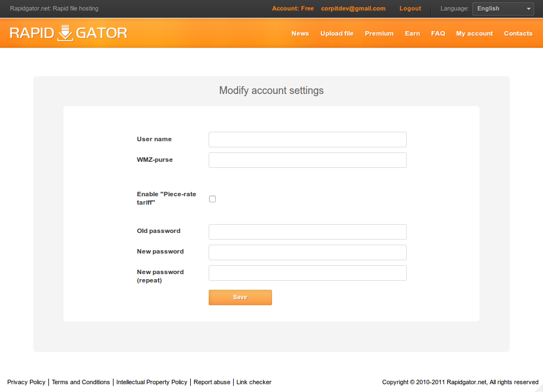
Task: Open Intellectual Property Policy link
Action: click(152, 382)
